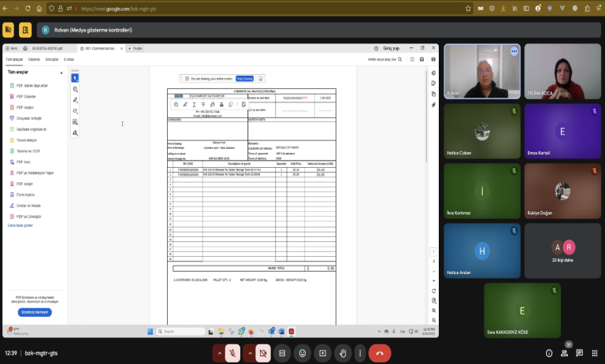The width and height of the screenshot is (605, 364).
Task: Expand audio settings arrow beside microphone
Action: pos(218,353)
